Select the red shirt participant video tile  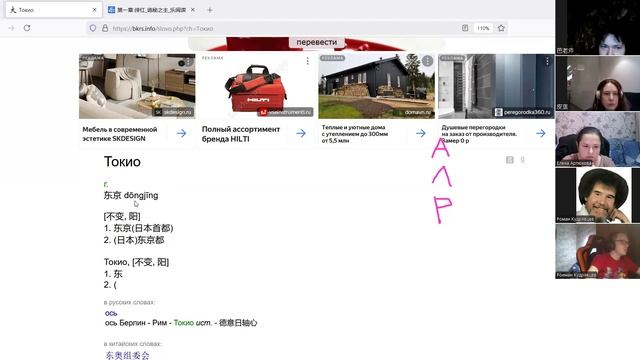tap(598, 251)
